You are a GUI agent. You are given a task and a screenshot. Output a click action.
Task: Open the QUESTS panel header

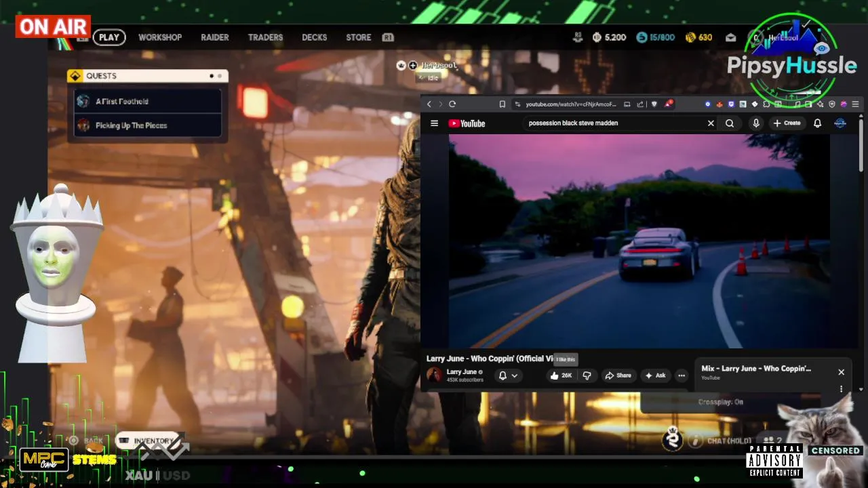[x=148, y=76]
